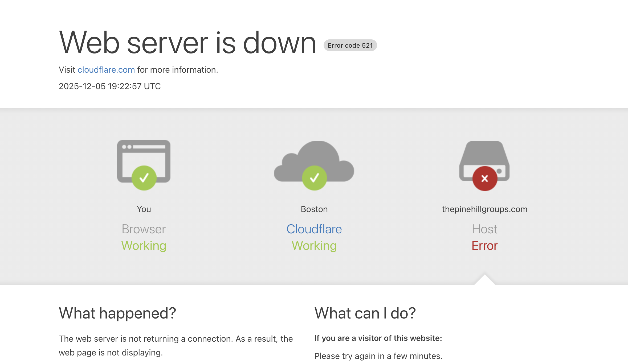Click the Boston location label

314,209
